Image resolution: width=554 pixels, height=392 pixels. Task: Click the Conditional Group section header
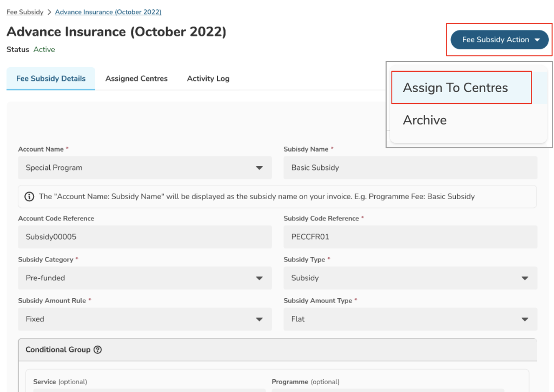click(x=277, y=350)
